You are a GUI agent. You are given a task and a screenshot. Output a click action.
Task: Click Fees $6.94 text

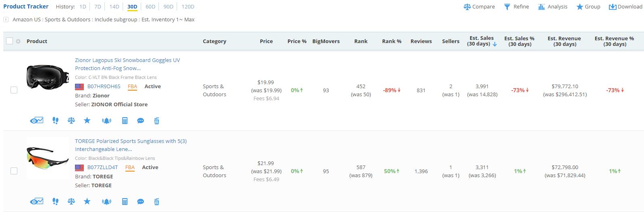coord(266,98)
